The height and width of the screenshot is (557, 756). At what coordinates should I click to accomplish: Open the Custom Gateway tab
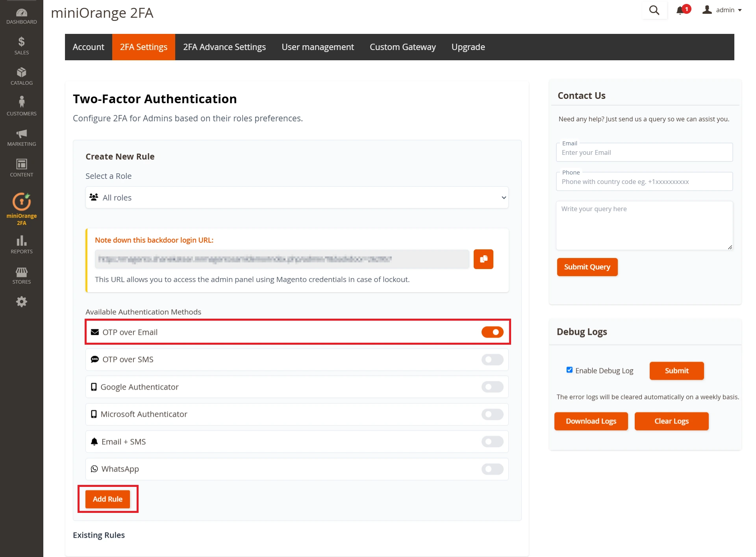pos(403,47)
